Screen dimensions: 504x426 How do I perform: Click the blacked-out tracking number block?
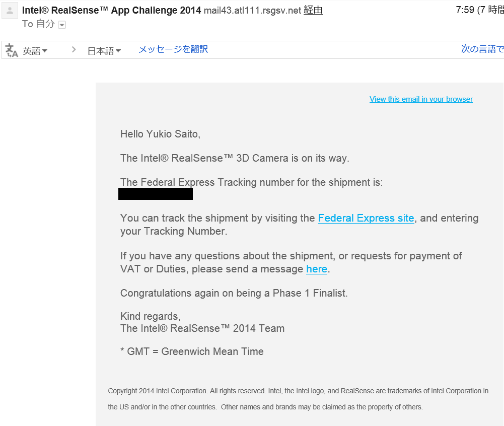[x=155, y=194]
